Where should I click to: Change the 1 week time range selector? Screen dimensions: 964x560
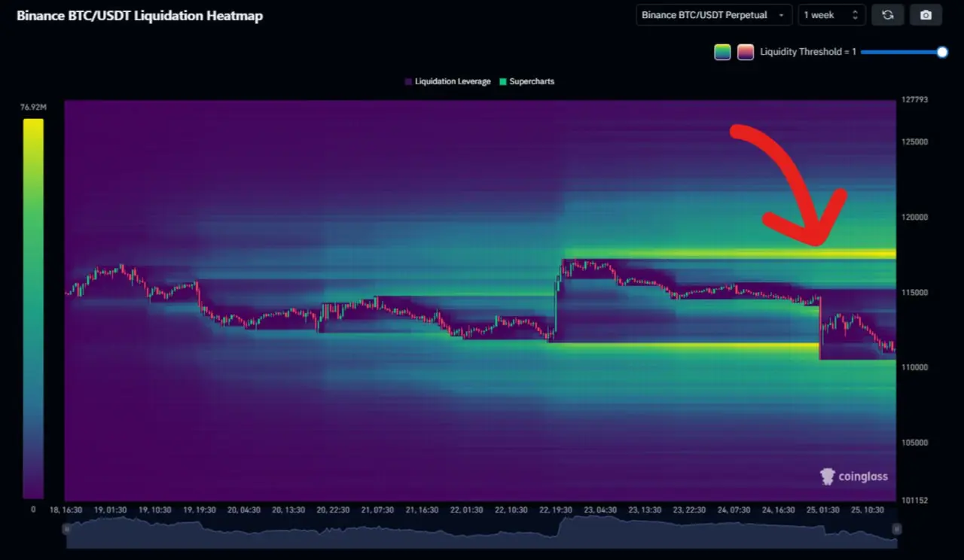pos(831,15)
